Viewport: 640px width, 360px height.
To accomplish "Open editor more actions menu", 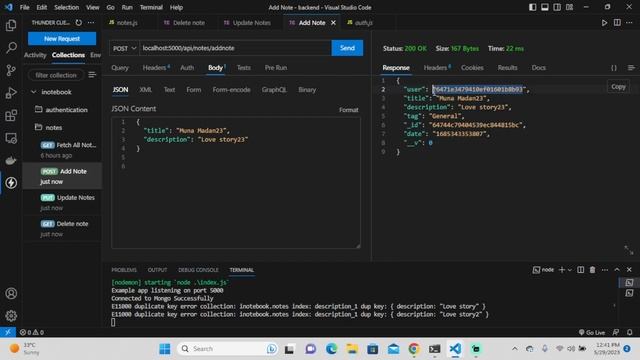I will (x=629, y=23).
